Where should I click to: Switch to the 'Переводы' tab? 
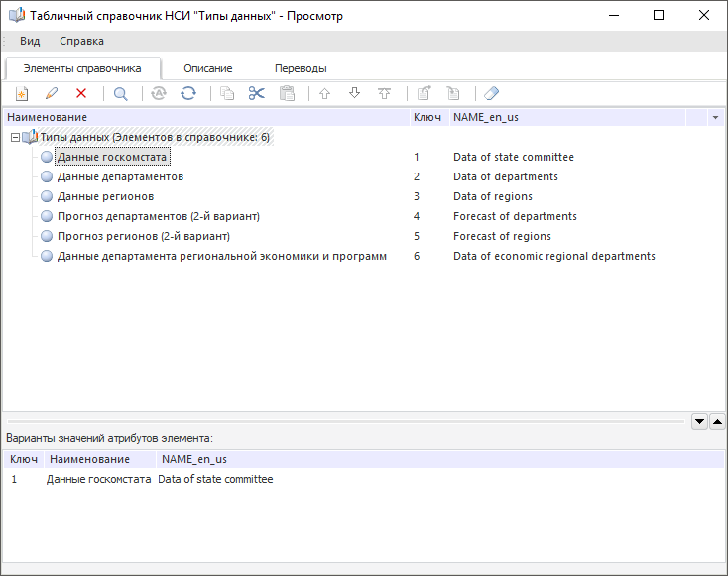click(301, 68)
